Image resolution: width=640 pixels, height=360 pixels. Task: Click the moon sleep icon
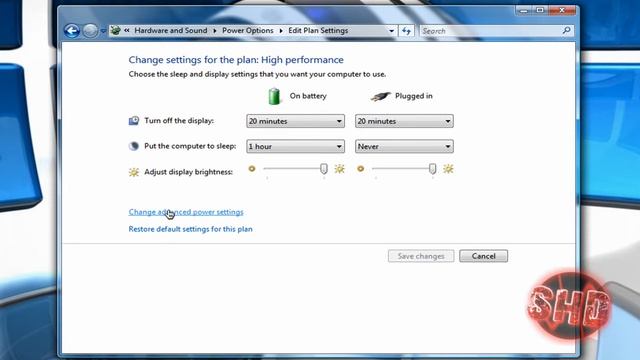click(x=134, y=146)
